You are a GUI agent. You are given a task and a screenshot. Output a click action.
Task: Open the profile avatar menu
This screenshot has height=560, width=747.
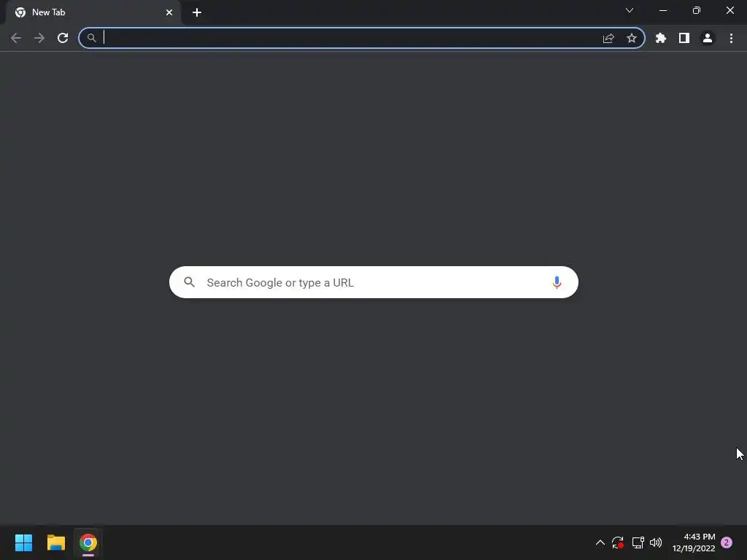coord(708,38)
